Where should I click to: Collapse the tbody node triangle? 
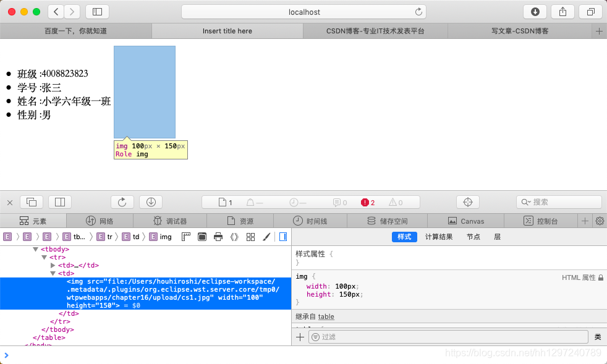coord(36,250)
